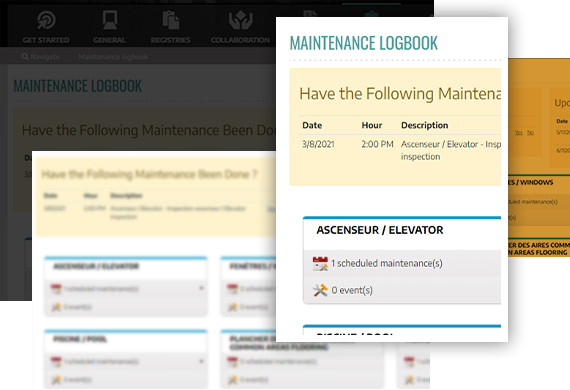Open the COLLABORATION menu label

click(240, 40)
